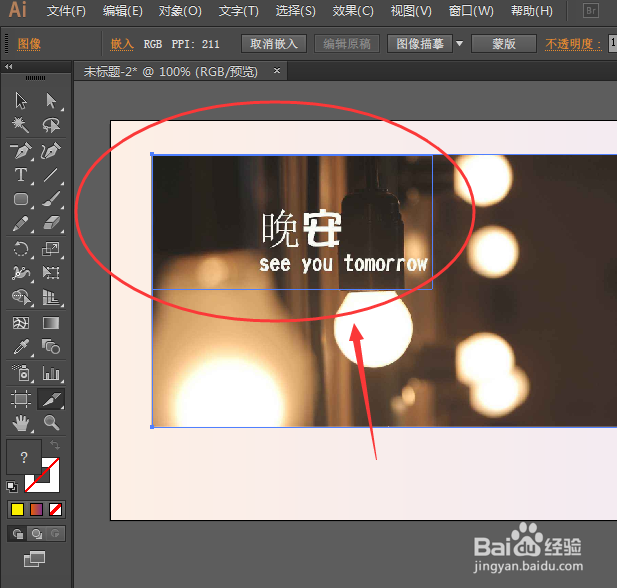The image size is (617, 588).
Task: Switch to the 未标题-2* document tab
Action: 170,72
